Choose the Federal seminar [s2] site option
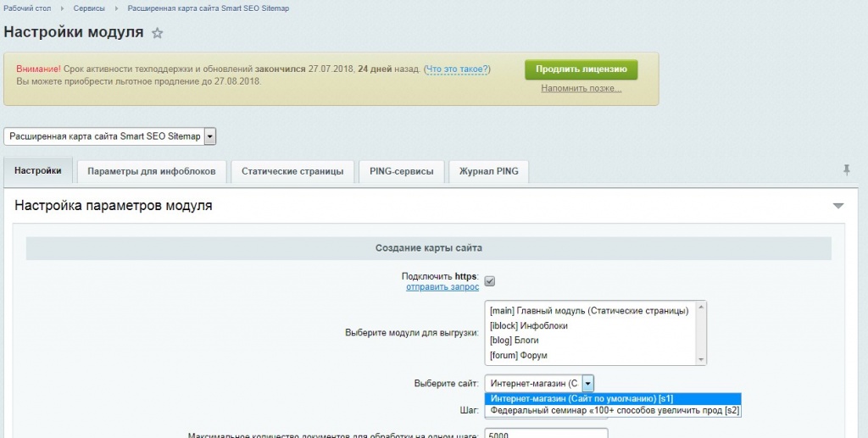The width and height of the screenshot is (868, 438). click(x=614, y=411)
